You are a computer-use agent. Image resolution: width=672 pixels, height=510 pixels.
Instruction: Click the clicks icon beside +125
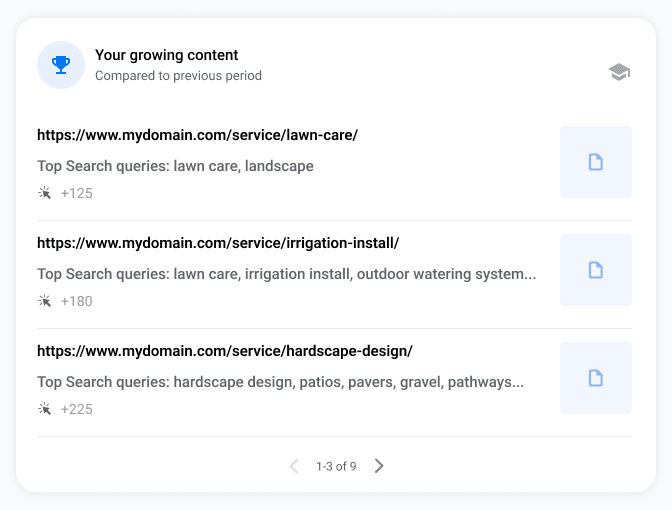(x=45, y=193)
